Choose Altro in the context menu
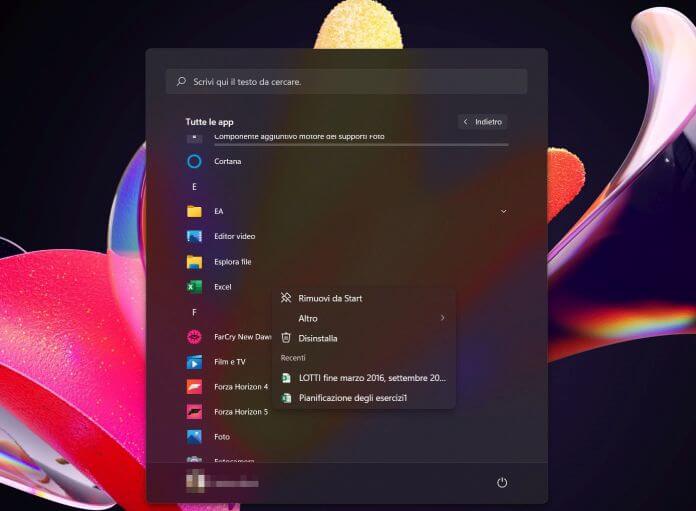The width and height of the screenshot is (696, 511). click(364, 318)
